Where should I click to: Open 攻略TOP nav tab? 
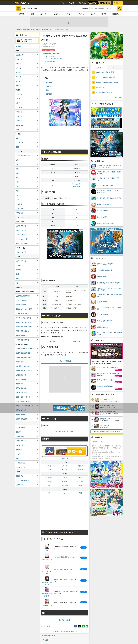pos(21,14)
